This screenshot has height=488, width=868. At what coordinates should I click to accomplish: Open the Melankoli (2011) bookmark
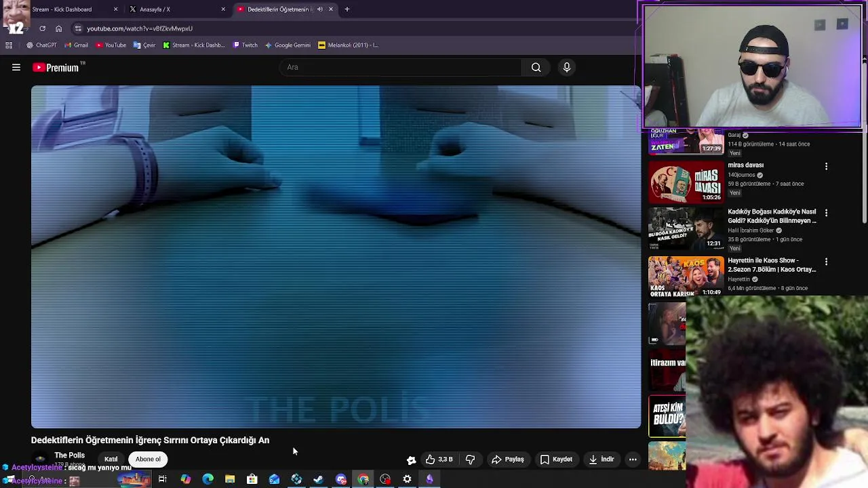click(x=348, y=45)
